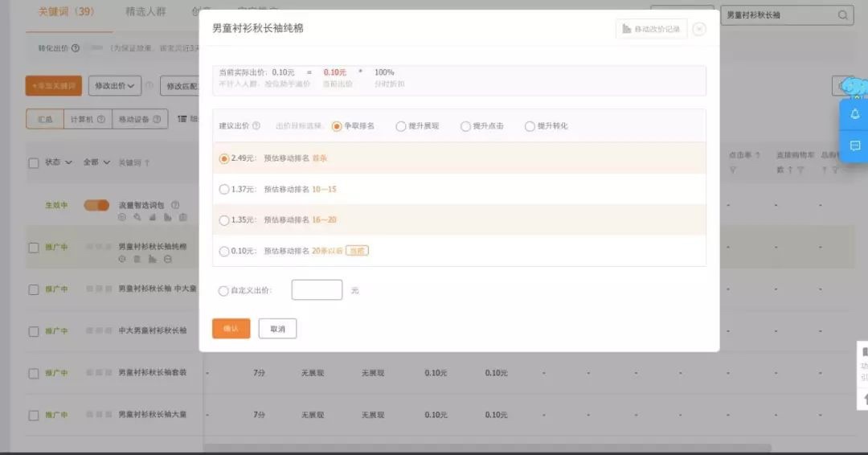Screen dimensions: 868x455
Task: Sort by the 点击率 column arrow
Action: pyautogui.click(x=757, y=155)
